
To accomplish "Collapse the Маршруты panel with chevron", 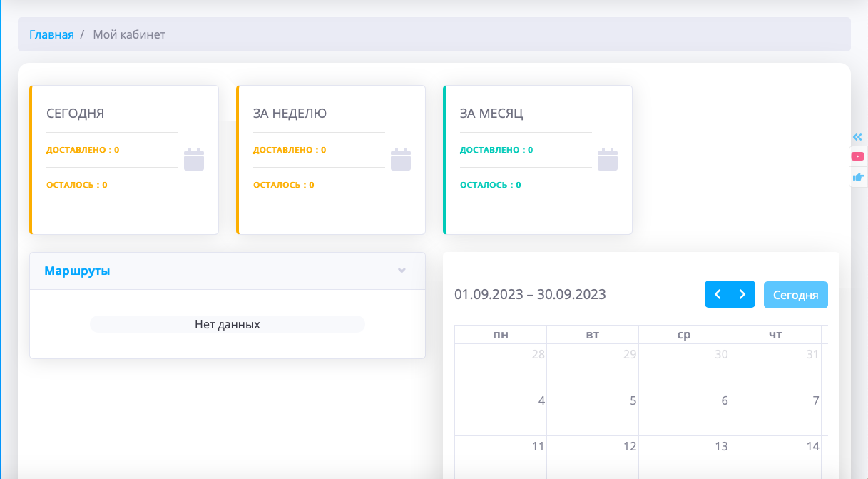I will tap(402, 271).
